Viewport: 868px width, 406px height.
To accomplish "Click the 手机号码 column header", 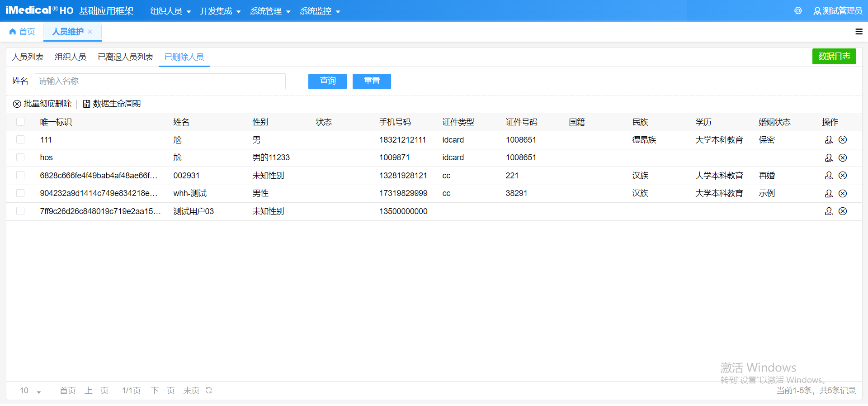I will 395,122.
